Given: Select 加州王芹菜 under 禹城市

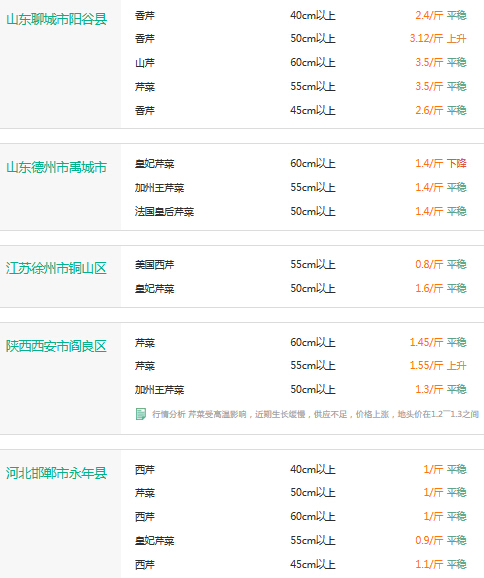Looking at the screenshot, I should click(159, 188).
